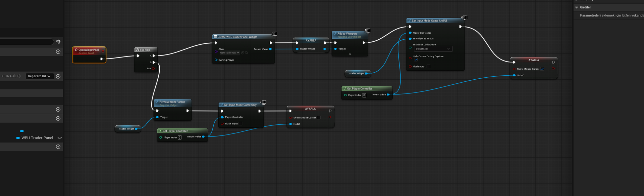Screen dimensions: 644x196
Task: Select the Remove from Parent node header
Action: tap(173, 103)
